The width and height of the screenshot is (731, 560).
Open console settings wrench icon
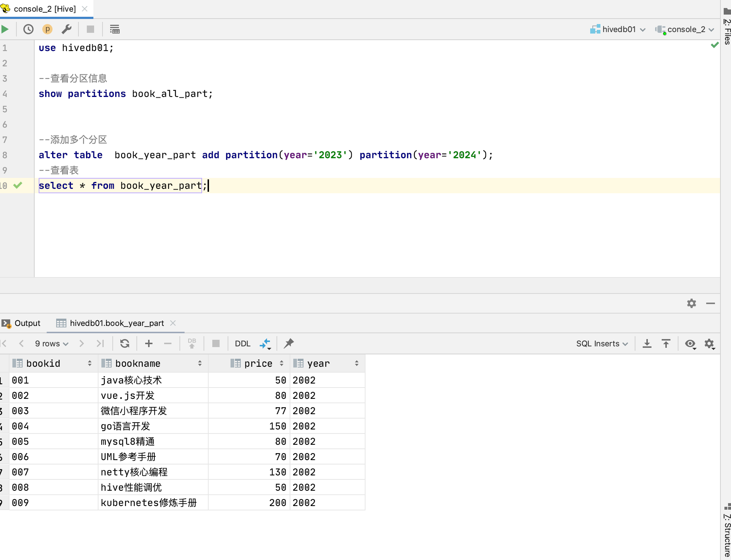coord(66,29)
